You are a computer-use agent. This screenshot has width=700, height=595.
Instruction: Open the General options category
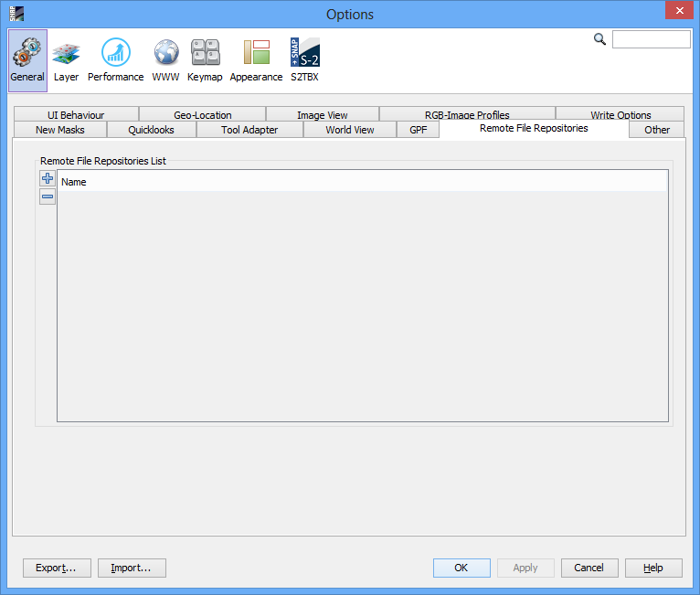[x=27, y=60]
